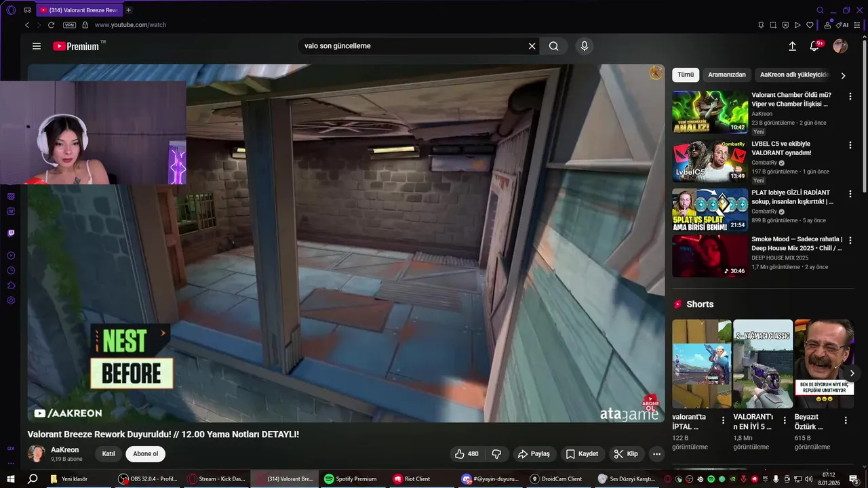868x488 pixels.
Task: Open more actions under the video
Action: click(656, 454)
